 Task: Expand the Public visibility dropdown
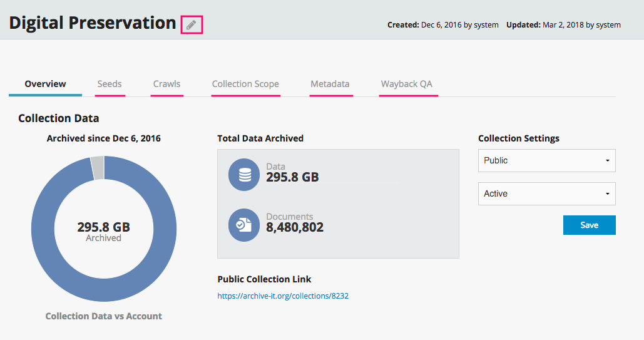tap(546, 160)
